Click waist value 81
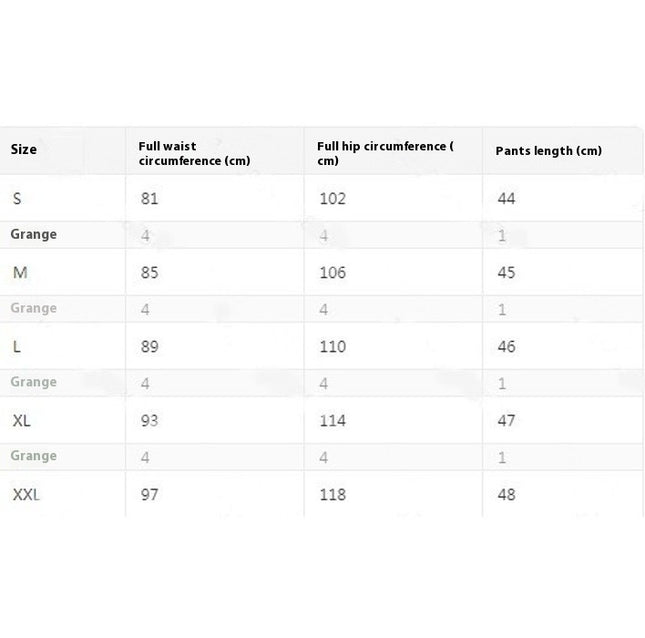The height and width of the screenshot is (638, 645). [x=149, y=199]
